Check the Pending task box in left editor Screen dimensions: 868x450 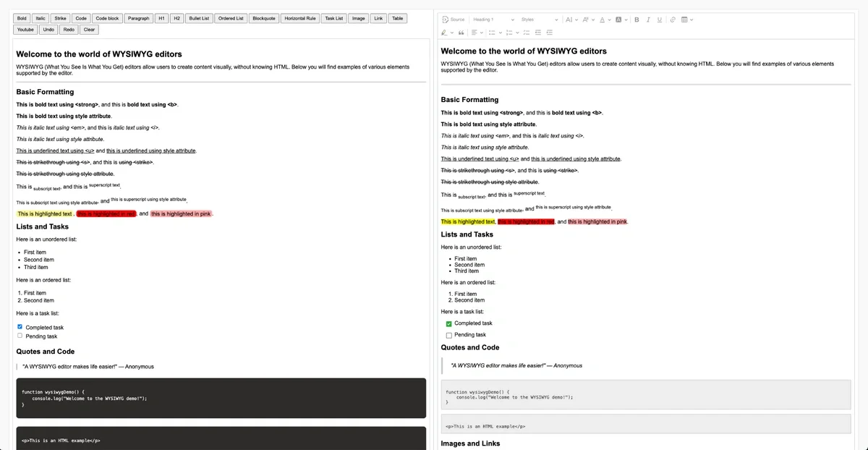pyautogui.click(x=20, y=336)
